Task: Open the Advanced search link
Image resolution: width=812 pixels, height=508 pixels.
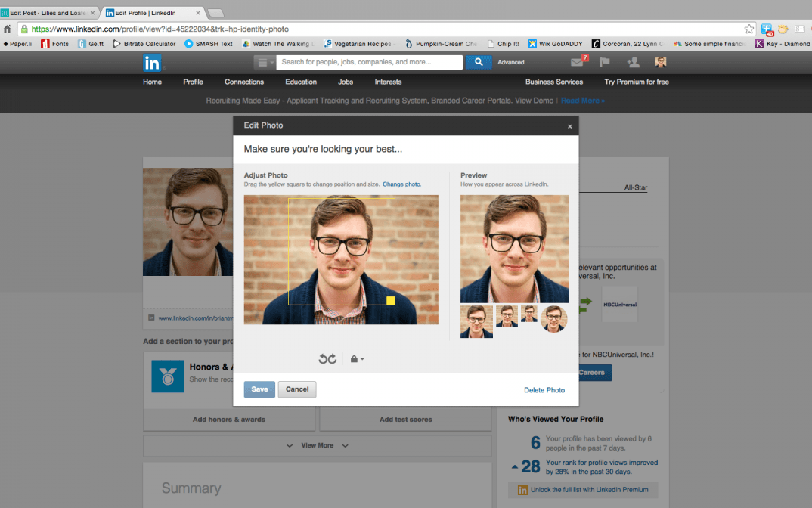Action: (x=510, y=62)
